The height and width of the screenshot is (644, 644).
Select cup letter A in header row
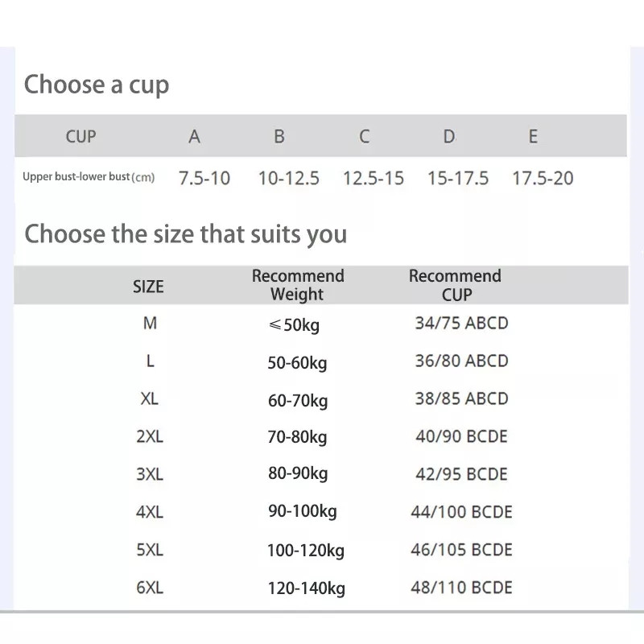194,137
